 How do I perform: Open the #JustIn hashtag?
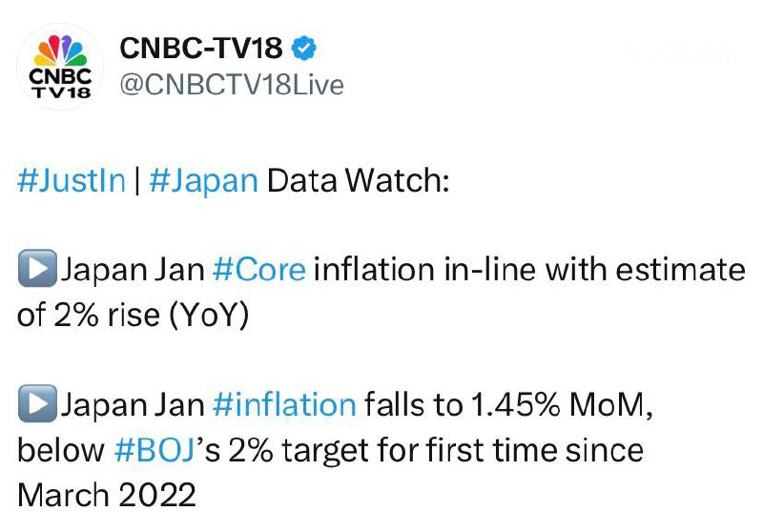pos(72,181)
